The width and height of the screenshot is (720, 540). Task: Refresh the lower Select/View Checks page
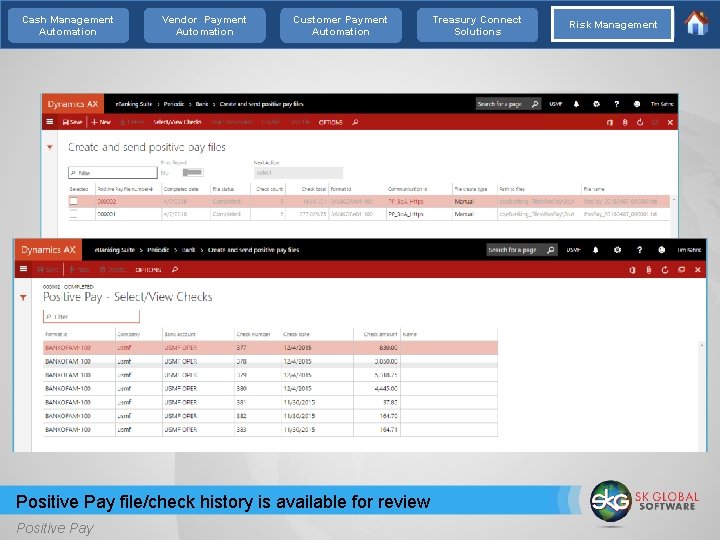664,270
